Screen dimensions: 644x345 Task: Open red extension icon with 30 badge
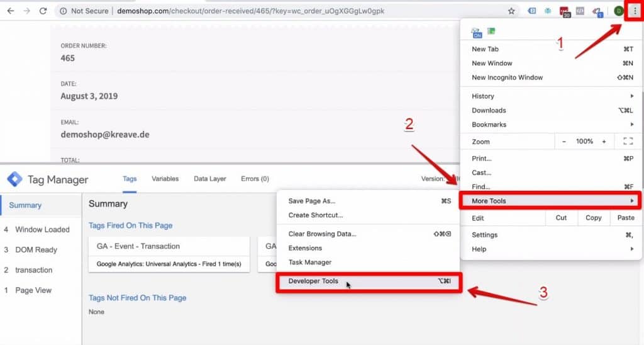(565, 11)
